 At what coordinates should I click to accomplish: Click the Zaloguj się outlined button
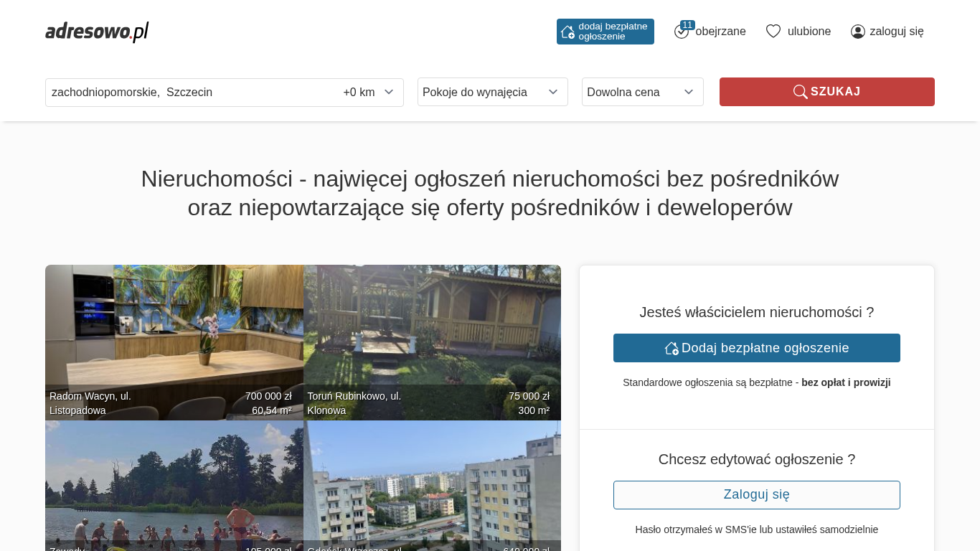[x=756, y=495]
